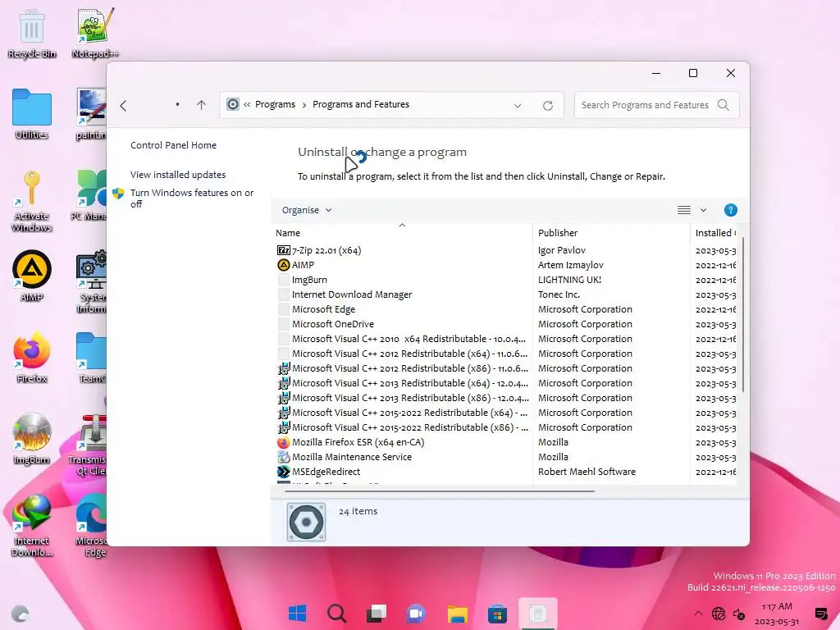Launch Firefox from the desktop shortcut
This screenshot has width=840, height=630.
coord(32,358)
